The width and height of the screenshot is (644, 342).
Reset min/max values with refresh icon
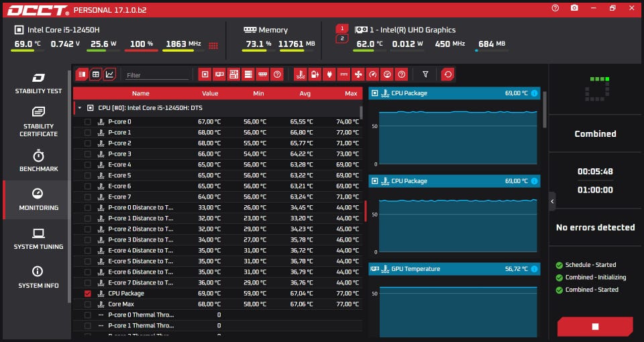[447, 74]
